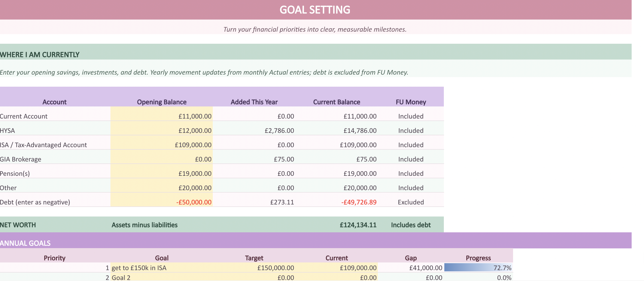644x281 pixels.
Task: Select the Target column header
Action: coord(254,256)
